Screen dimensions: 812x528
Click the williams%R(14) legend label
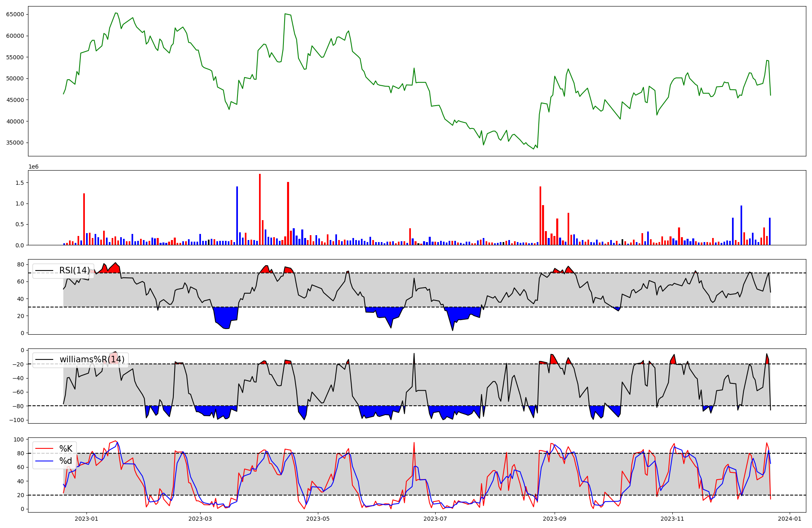[92, 359]
